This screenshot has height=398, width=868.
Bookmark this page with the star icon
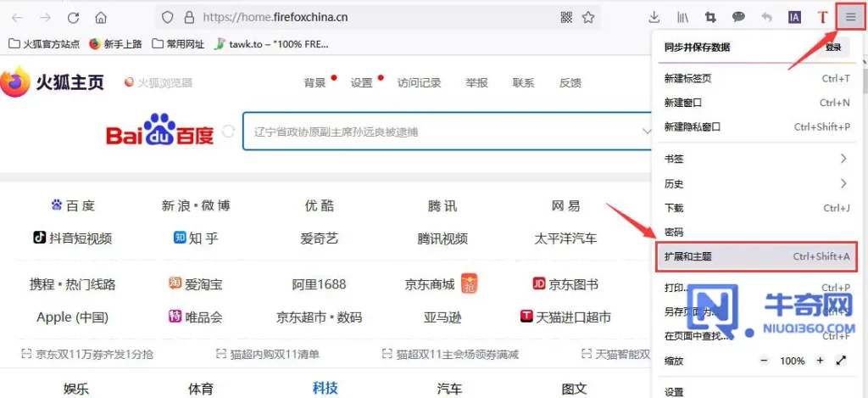[588, 17]
